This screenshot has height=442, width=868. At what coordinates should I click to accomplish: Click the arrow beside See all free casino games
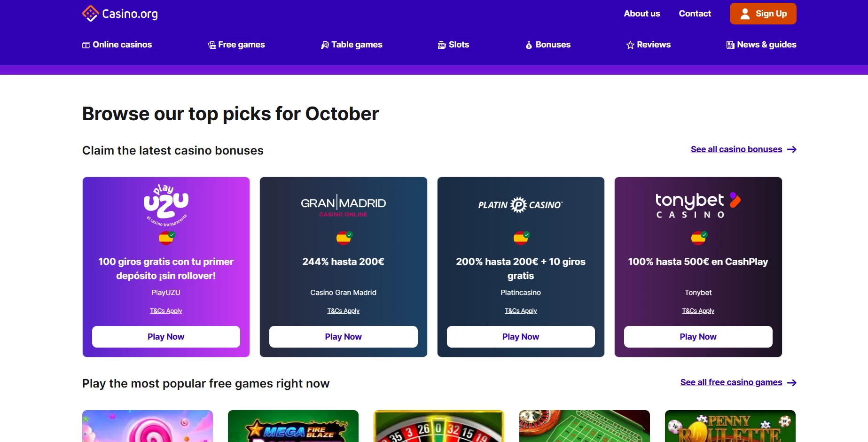[x=792, y=383]
